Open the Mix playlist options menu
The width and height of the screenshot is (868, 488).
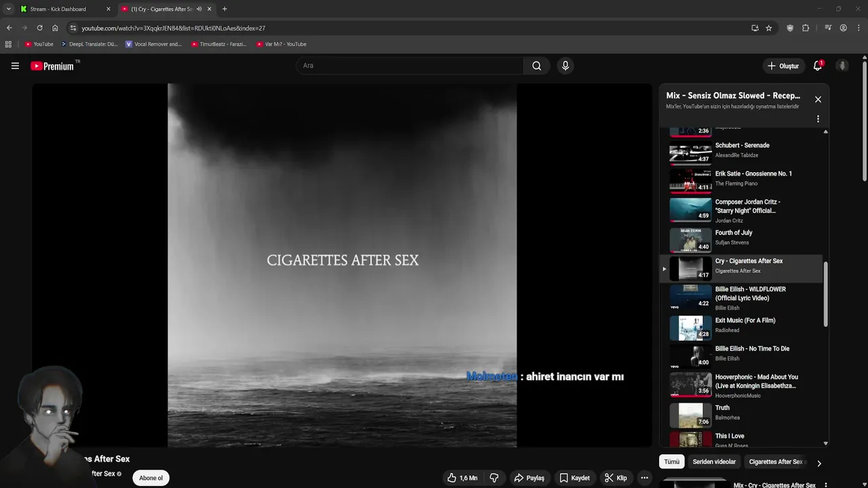click(x=818, y=119)
